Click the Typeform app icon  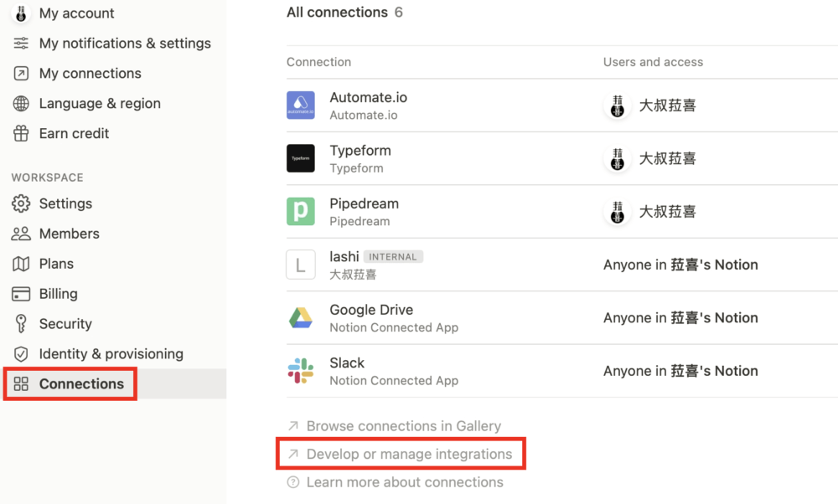click(301, 158)
